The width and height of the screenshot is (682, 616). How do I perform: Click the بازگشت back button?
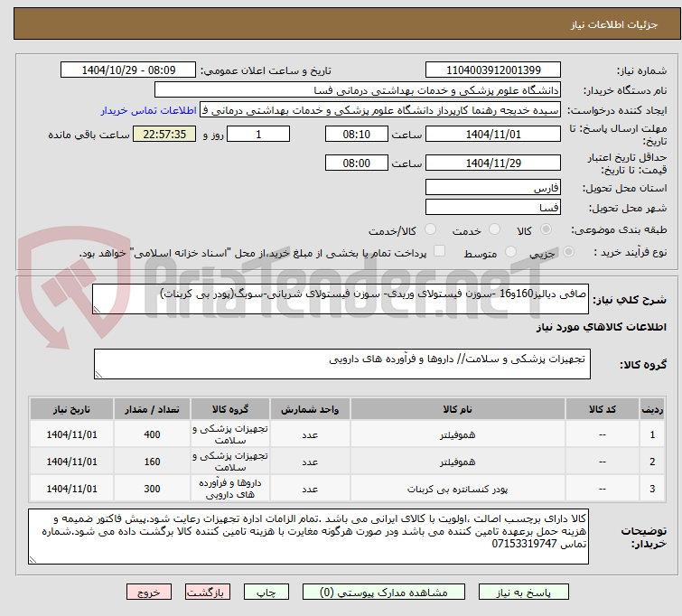(x=209, y=593)
